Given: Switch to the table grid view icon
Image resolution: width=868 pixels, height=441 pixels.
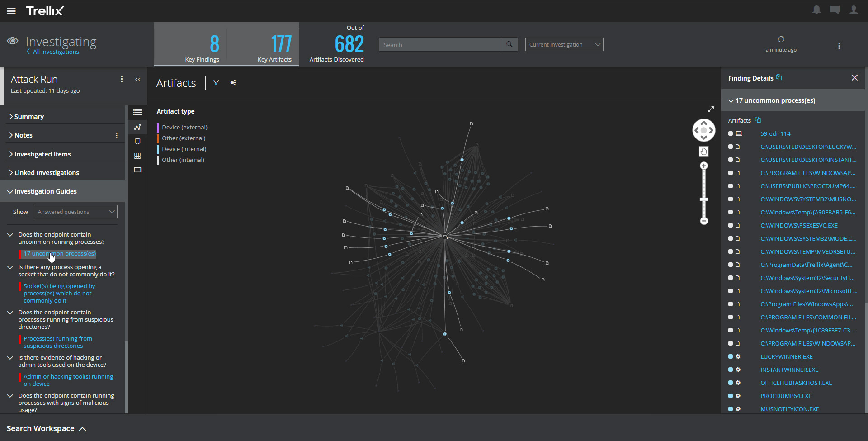Looking at the screenshot, I should click(x=137, y=156).
